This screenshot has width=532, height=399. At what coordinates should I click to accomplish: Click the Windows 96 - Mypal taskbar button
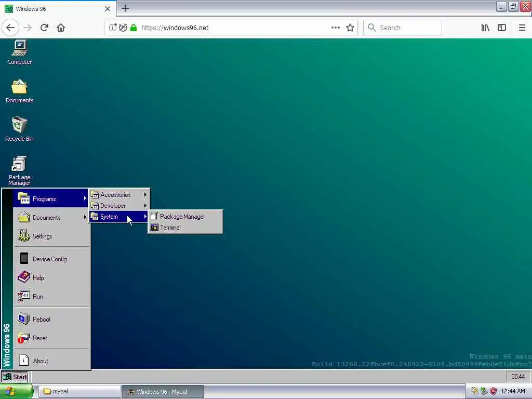point(163,392)
